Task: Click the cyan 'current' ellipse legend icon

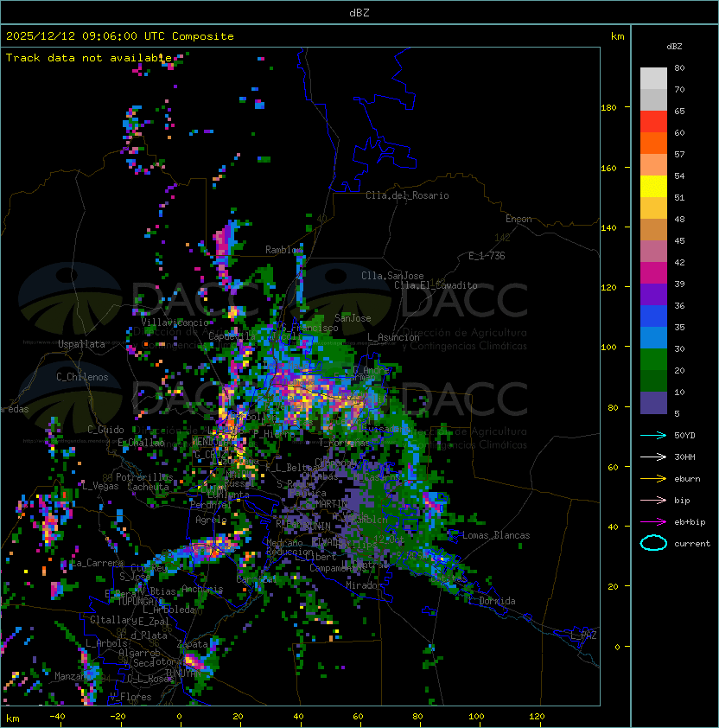Action: coord(653,543)
